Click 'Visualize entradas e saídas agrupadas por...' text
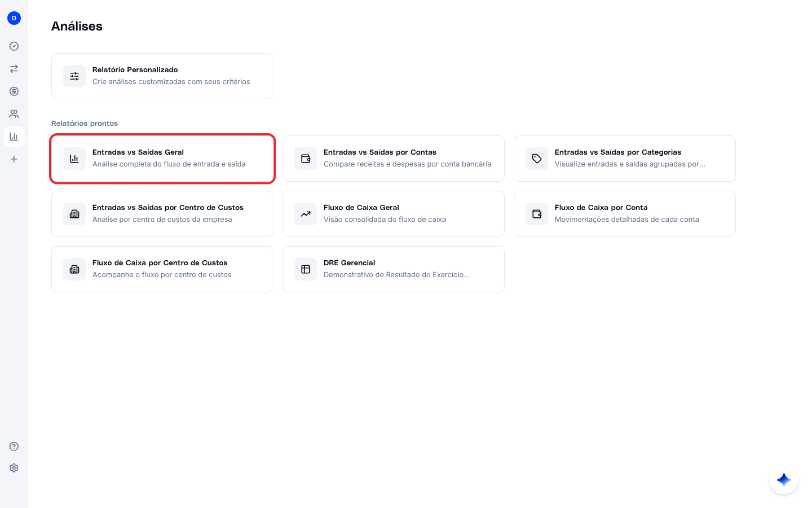 coord(630,164)
